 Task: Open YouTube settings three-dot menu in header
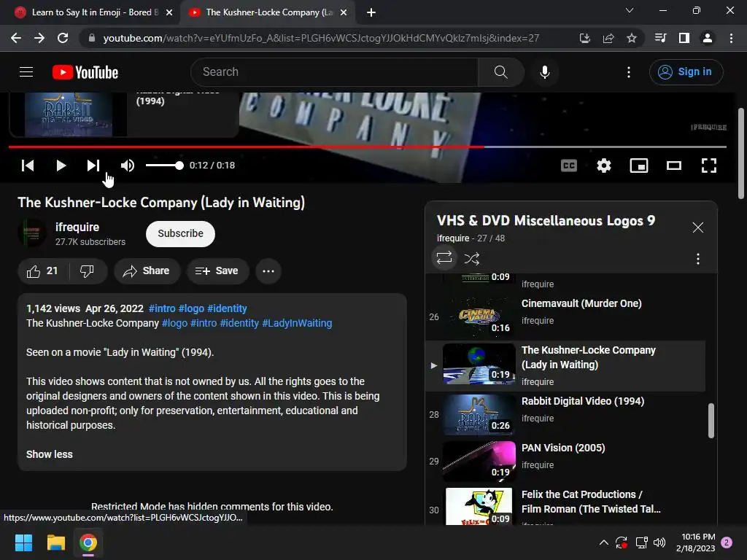tap(629, 72)
